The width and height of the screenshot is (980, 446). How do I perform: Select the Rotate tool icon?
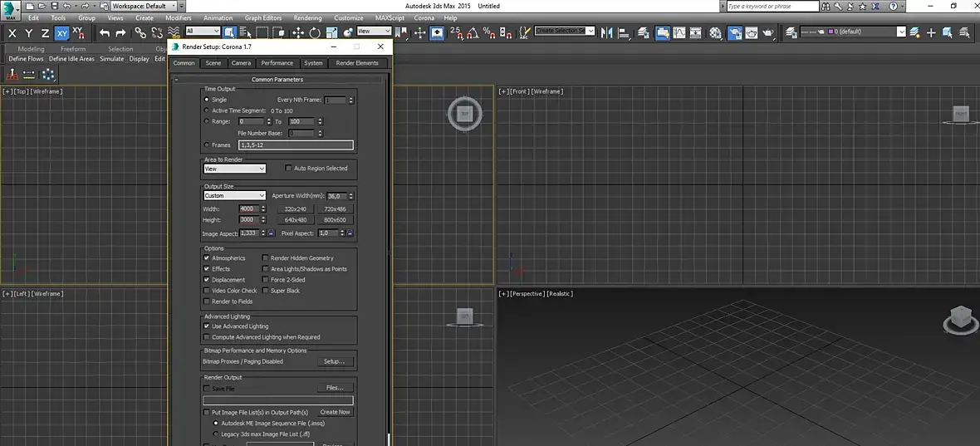[315, 33]
